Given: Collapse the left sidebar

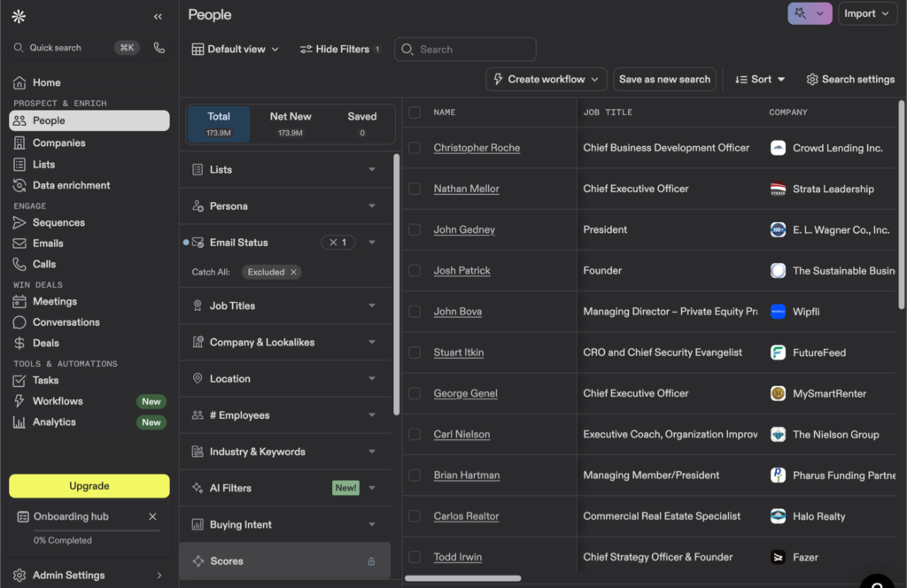Looking at the screenshot, I should (158, 16).
